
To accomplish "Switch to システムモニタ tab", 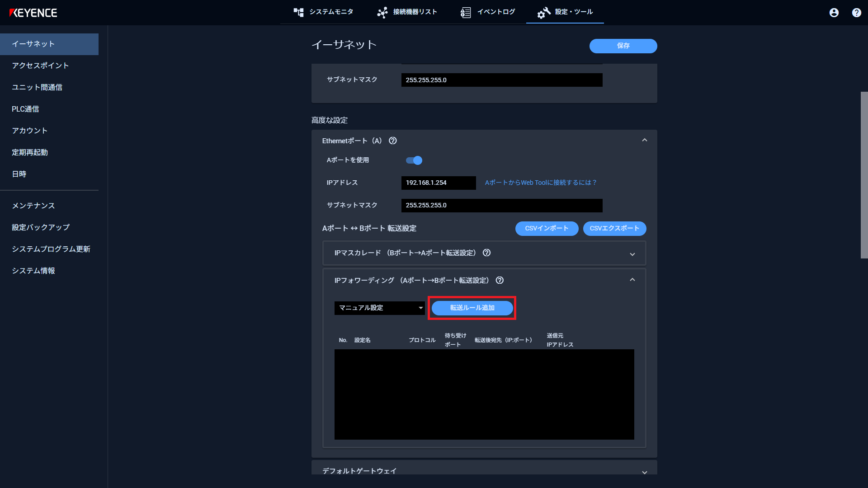I will point(323,12).
